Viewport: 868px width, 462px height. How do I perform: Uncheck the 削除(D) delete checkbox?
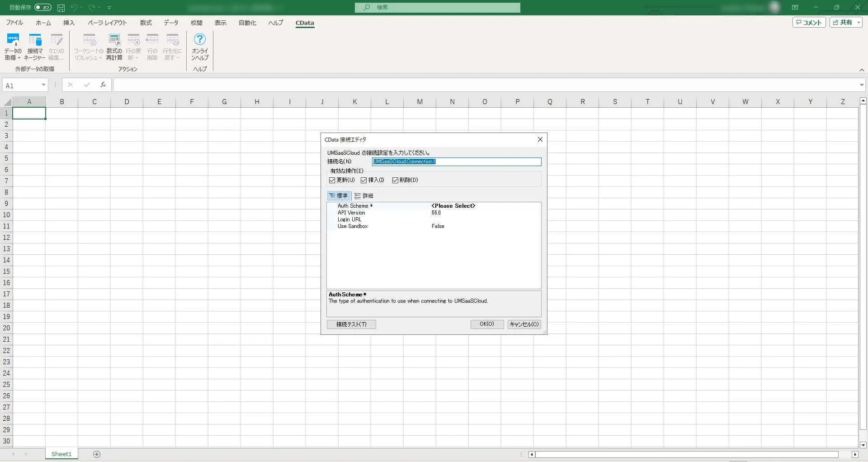coord(396,181)
